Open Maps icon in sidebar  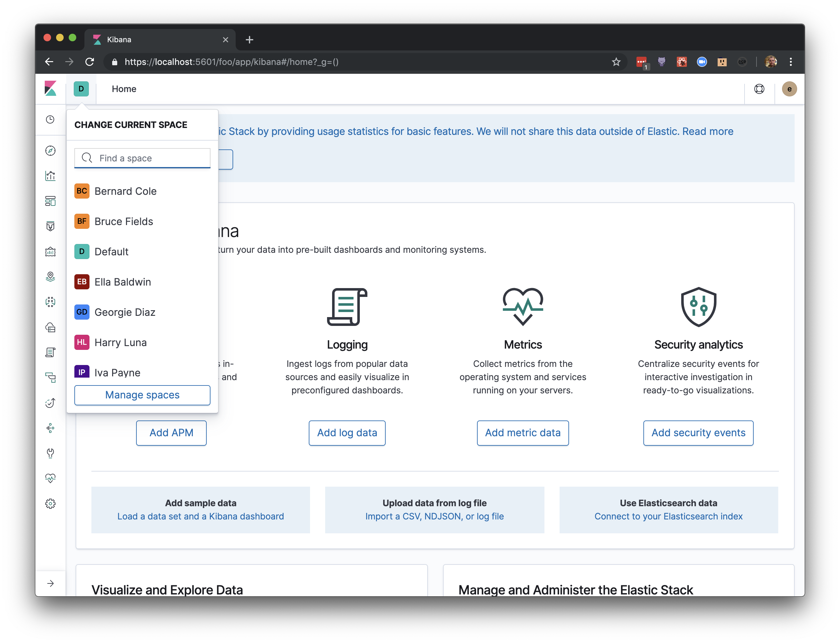[x=50, y=277]
